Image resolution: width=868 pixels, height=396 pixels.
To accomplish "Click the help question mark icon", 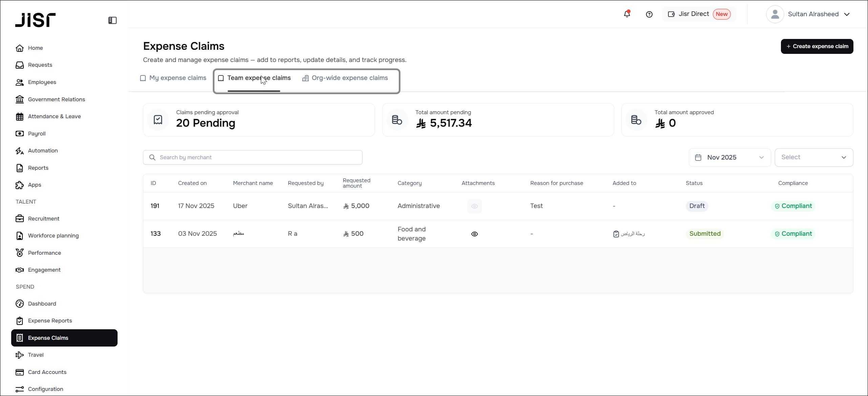I will (649, 14).
